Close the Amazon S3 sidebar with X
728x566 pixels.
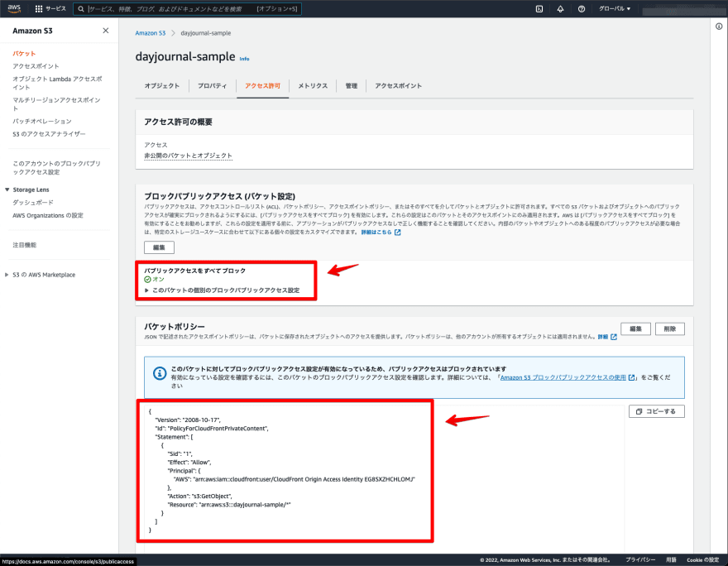click(x=106, y=31)
